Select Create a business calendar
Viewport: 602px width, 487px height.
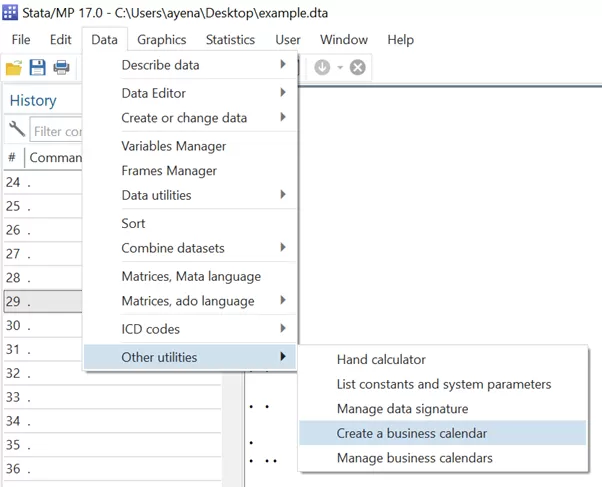point(412,434)
